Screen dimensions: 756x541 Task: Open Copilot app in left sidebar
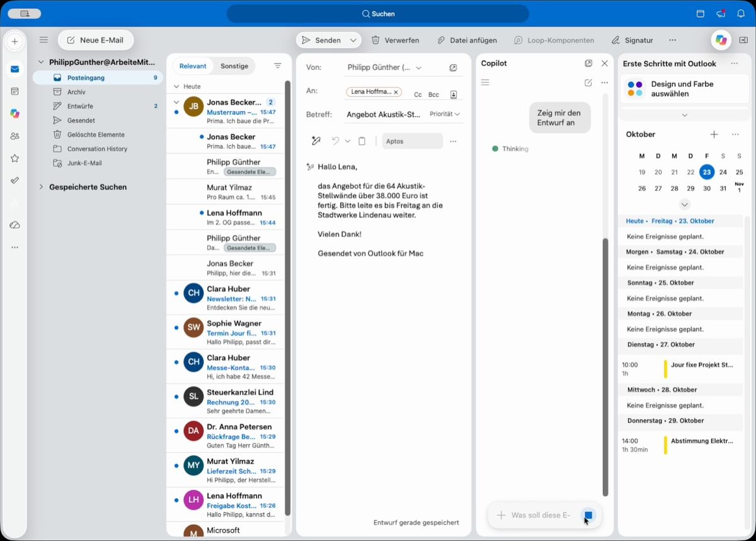pos(14,113)
